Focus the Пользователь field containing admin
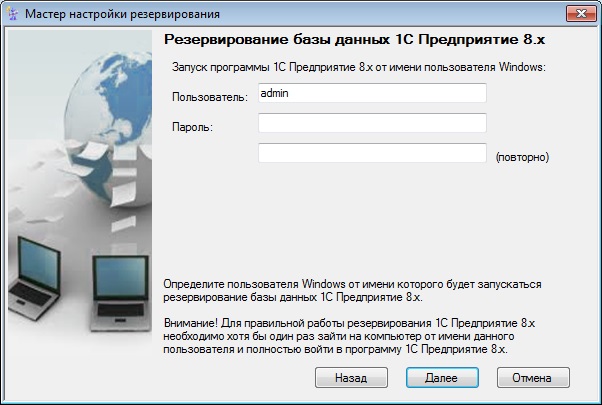The image size is (602, 405). click(x=372, y=93)
